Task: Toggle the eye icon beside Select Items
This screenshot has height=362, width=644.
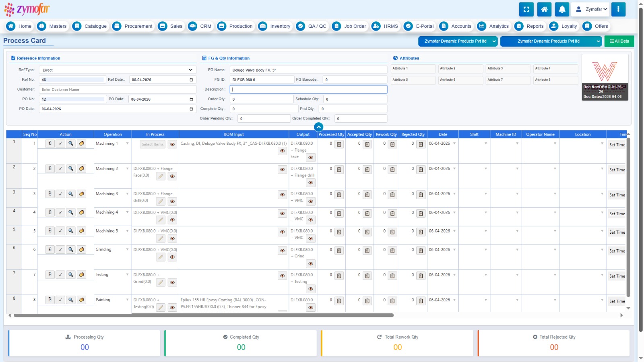Action: pos(172,144)
